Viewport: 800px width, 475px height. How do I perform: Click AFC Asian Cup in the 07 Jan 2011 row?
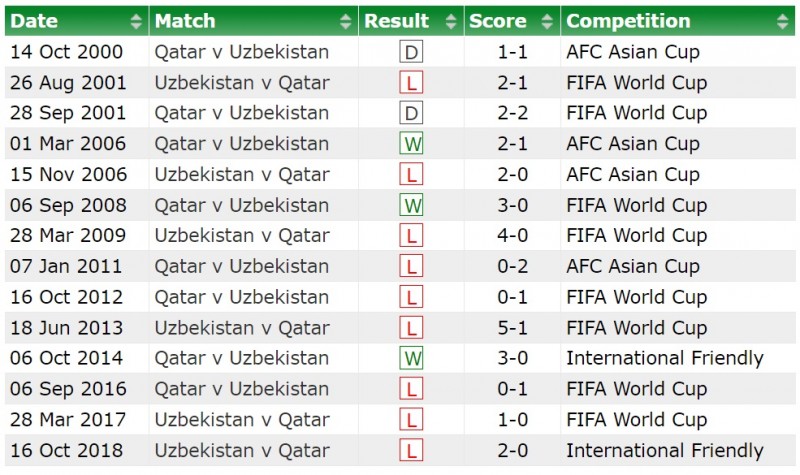(632, 267)
